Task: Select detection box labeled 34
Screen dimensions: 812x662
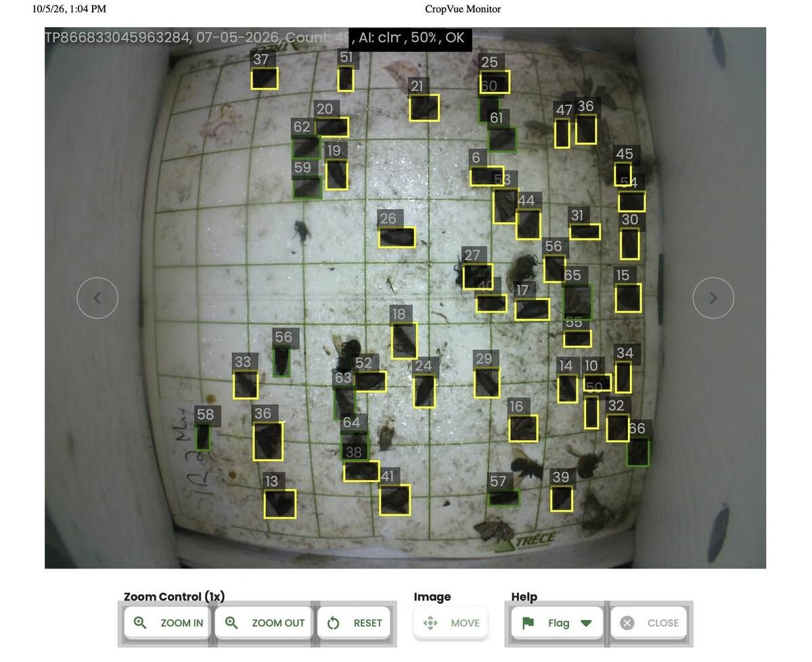Action: coord(623,378)
